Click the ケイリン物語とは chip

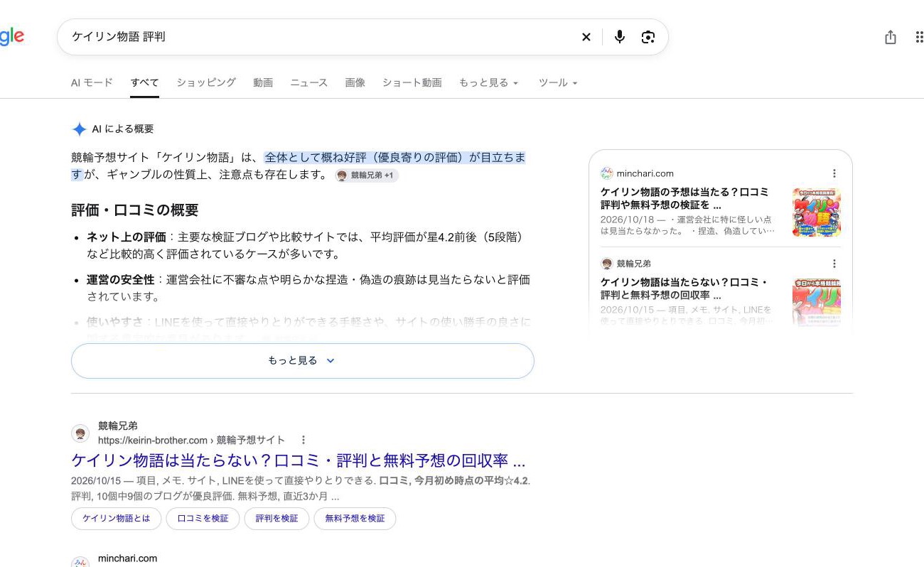(117, 519)
